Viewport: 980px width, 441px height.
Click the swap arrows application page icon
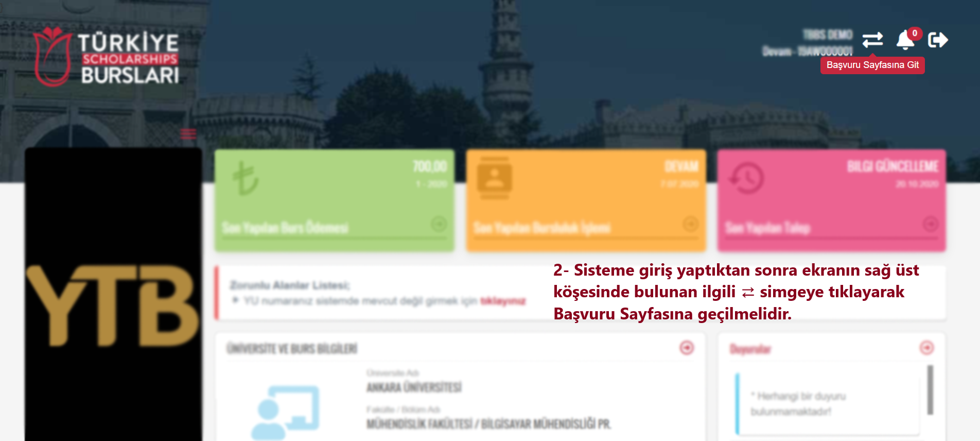tap(872, 40)
